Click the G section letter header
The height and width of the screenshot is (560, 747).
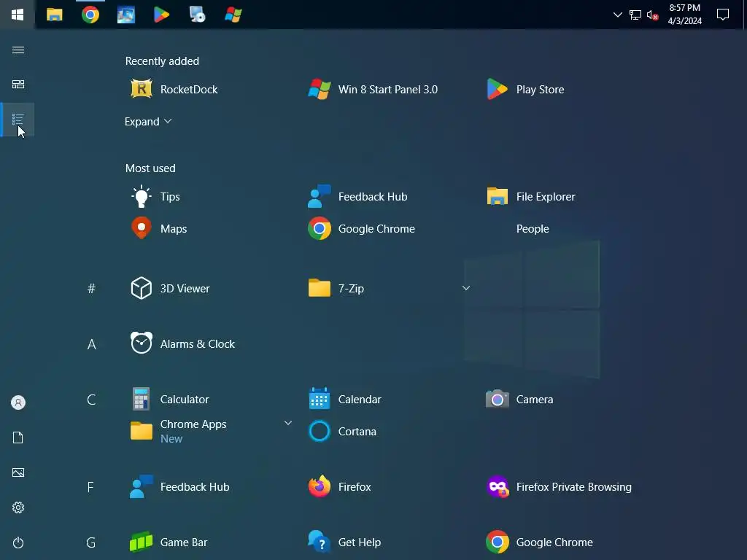(x=91, y=542)
